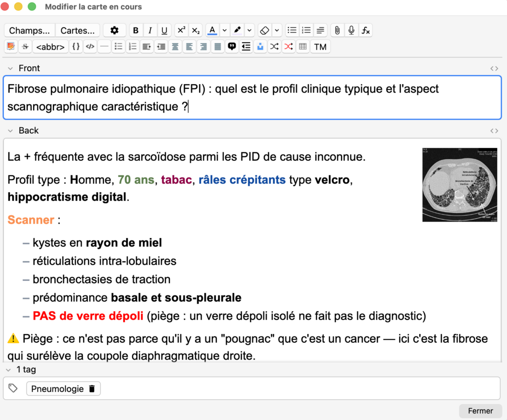Click the CT scan image thumbnail
507x420 pixels.
(460, 185)
